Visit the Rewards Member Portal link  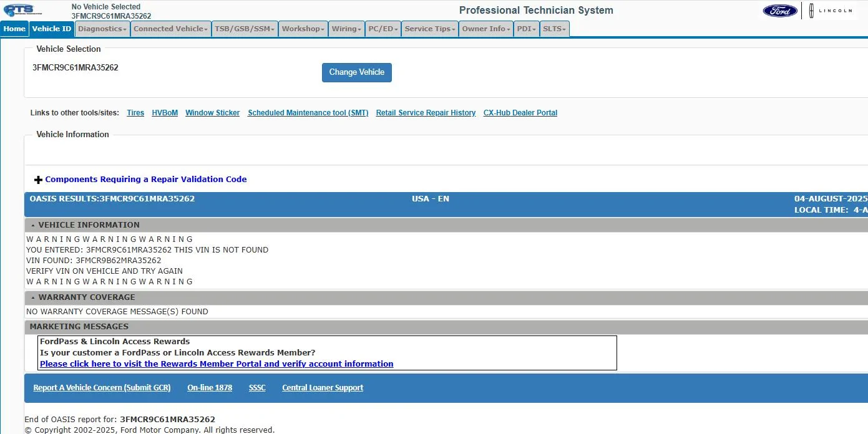(x=217, y=364)
